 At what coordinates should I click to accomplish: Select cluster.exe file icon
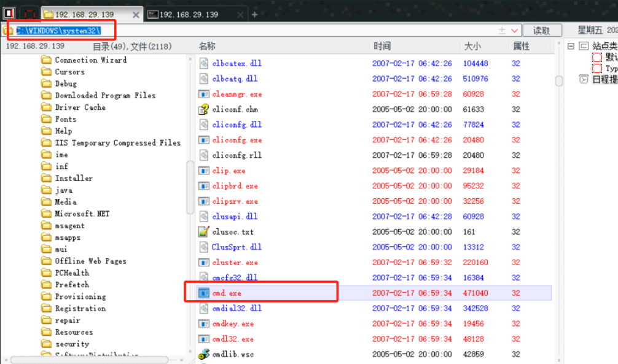pyautogui.click(x=204, y=262)
